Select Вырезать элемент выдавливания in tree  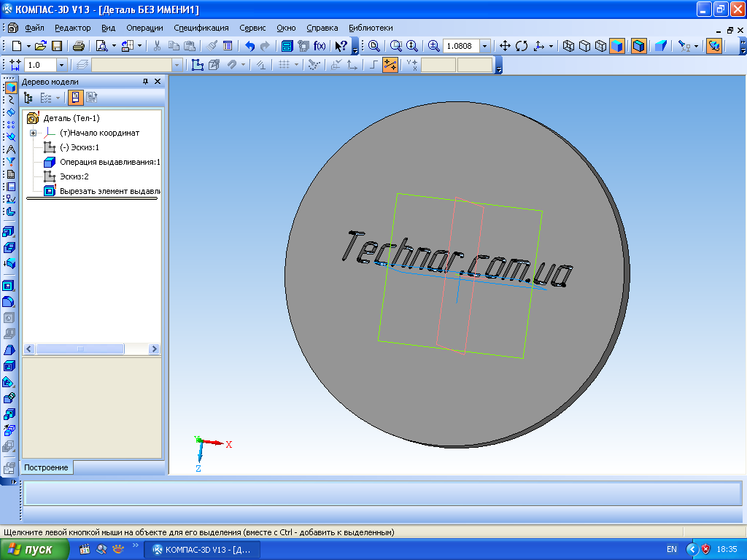point(110,192)
